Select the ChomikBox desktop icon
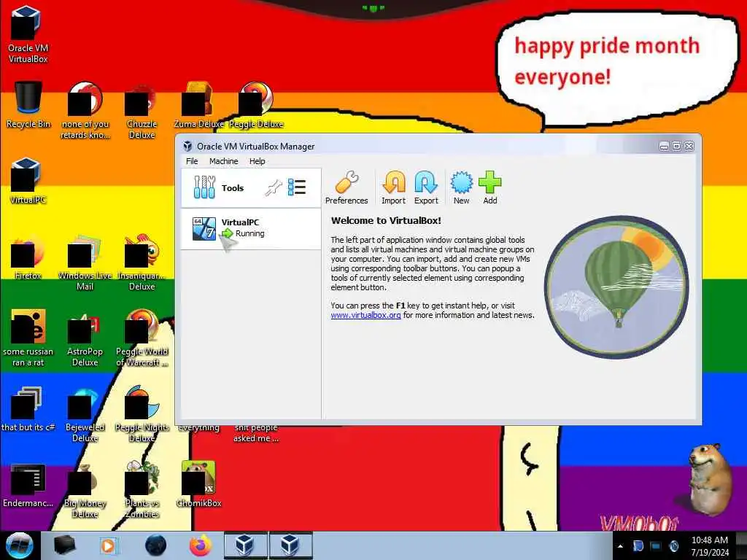 198,484
